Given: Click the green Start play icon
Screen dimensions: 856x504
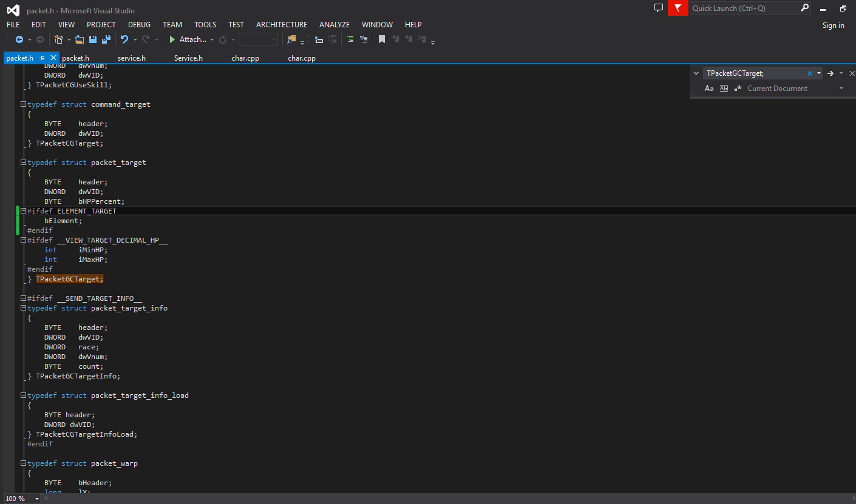Looking at the screenshot, I should 172,39.
